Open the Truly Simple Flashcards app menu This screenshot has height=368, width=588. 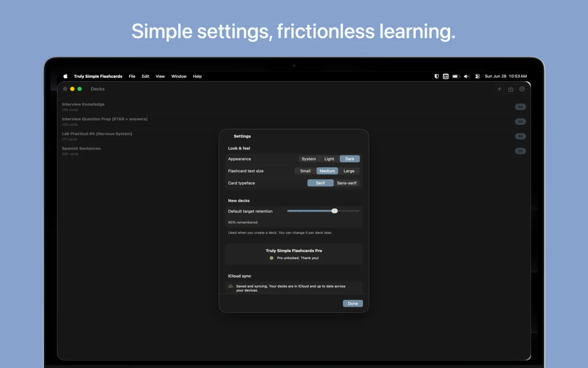[x=98, y=76]
